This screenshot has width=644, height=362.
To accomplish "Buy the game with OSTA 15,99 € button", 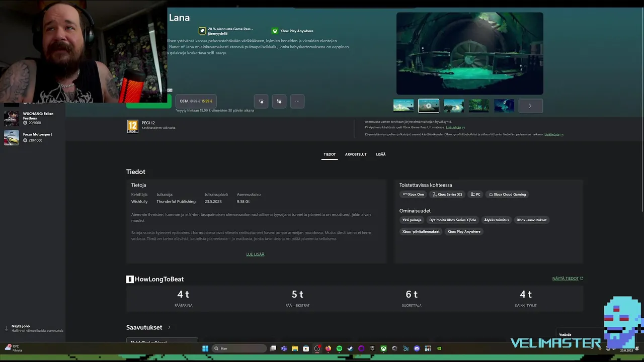I will click(x=196, y=101).
